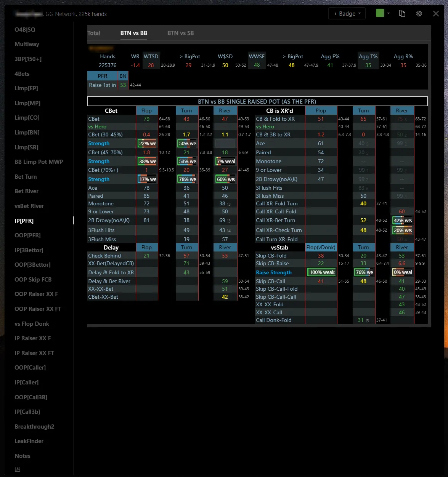Open settings with the gear icon

(x=419, y=14)
